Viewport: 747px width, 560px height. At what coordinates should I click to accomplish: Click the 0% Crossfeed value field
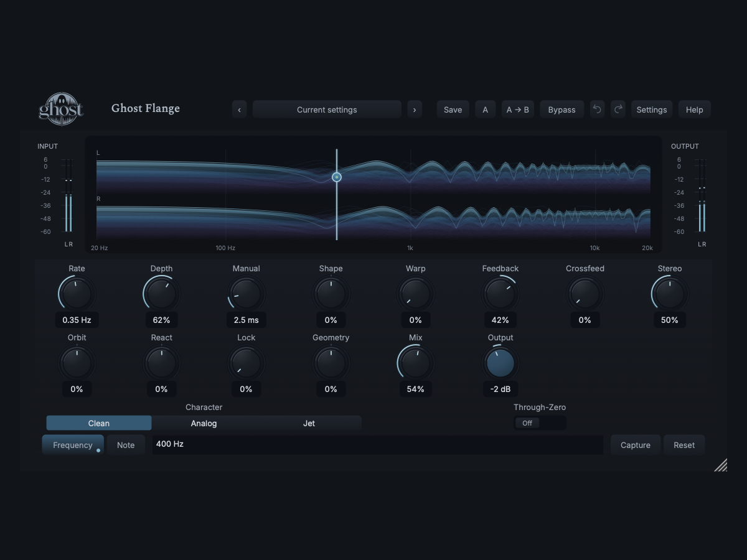[585, 320]
